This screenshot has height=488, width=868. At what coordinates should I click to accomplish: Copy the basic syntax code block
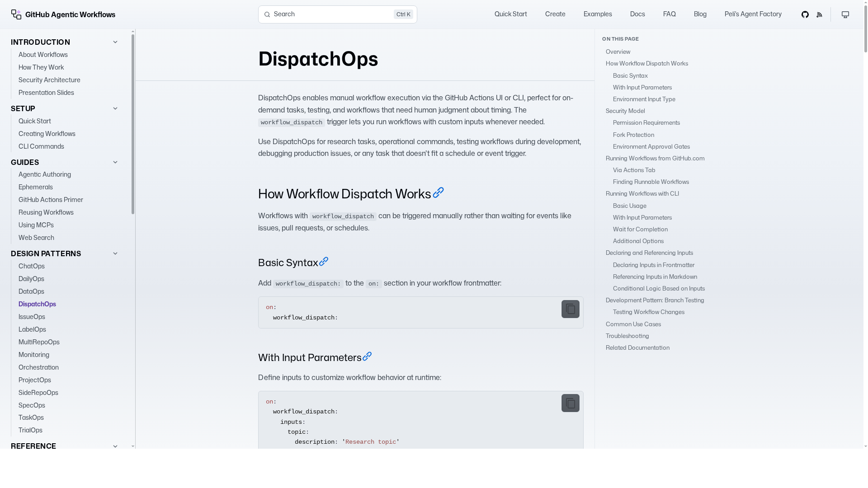[570, 309]
